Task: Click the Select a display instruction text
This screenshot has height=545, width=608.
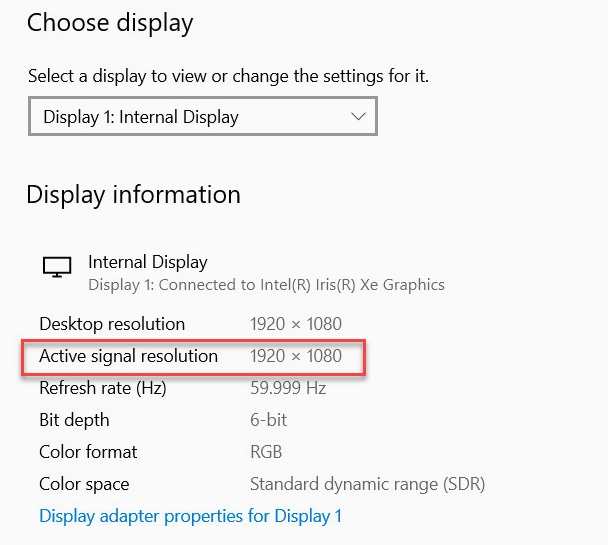Action: 228,76
